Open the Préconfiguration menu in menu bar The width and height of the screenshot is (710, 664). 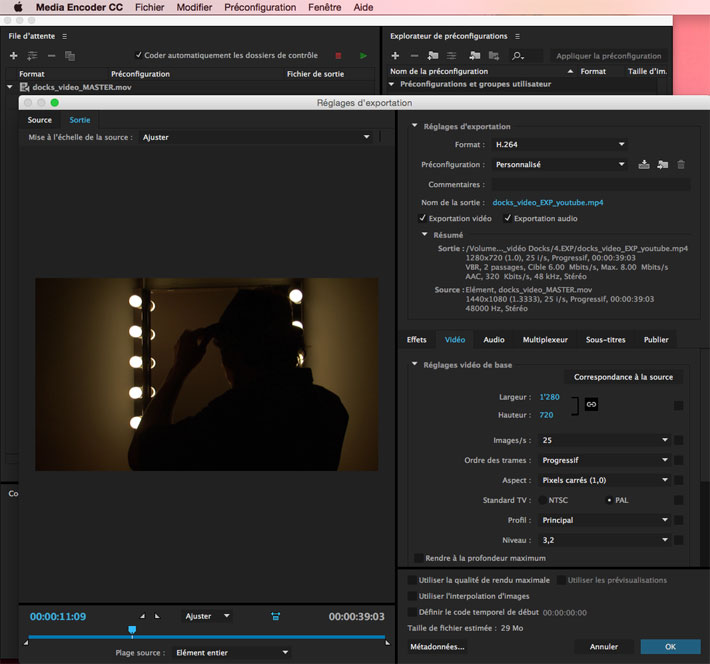tap(260, 7)
